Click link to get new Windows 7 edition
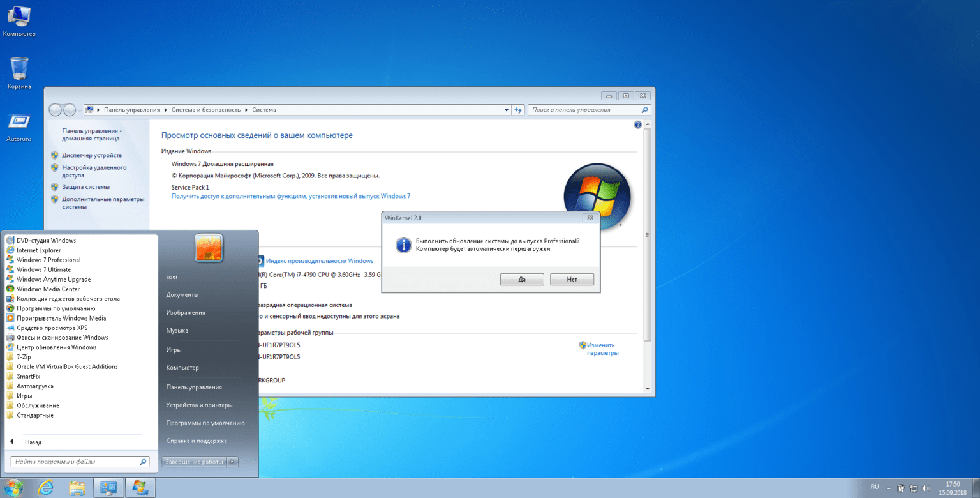Screen dimensions: 980x498 click(291, 196)
